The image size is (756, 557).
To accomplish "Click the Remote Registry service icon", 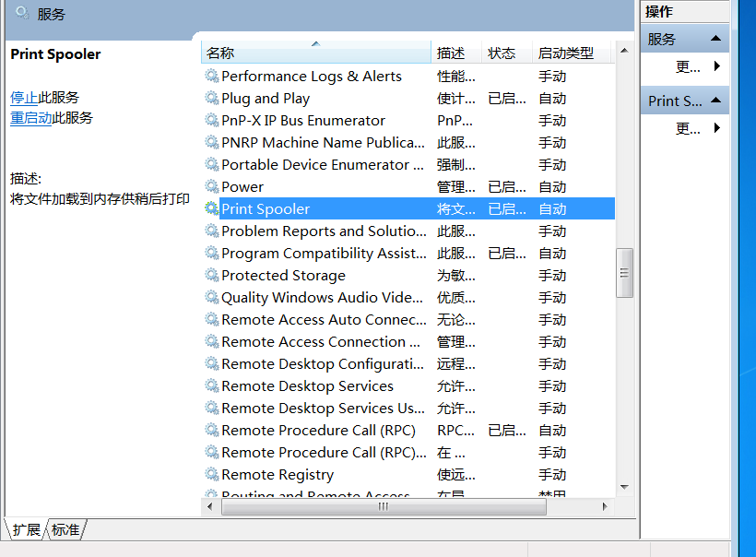I will 212,475.
